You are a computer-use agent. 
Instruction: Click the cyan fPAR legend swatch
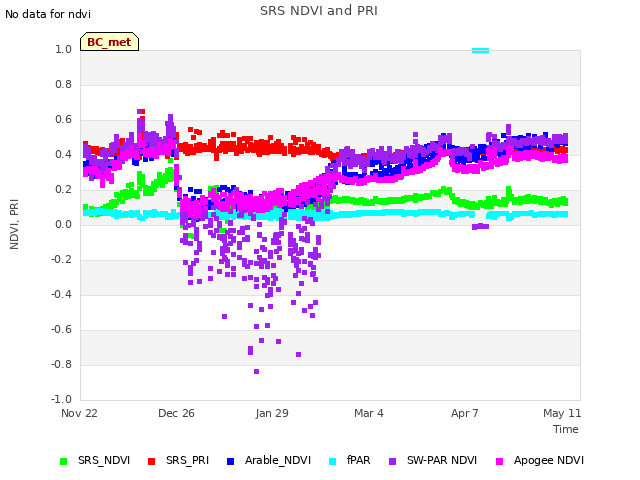(333, 461)
